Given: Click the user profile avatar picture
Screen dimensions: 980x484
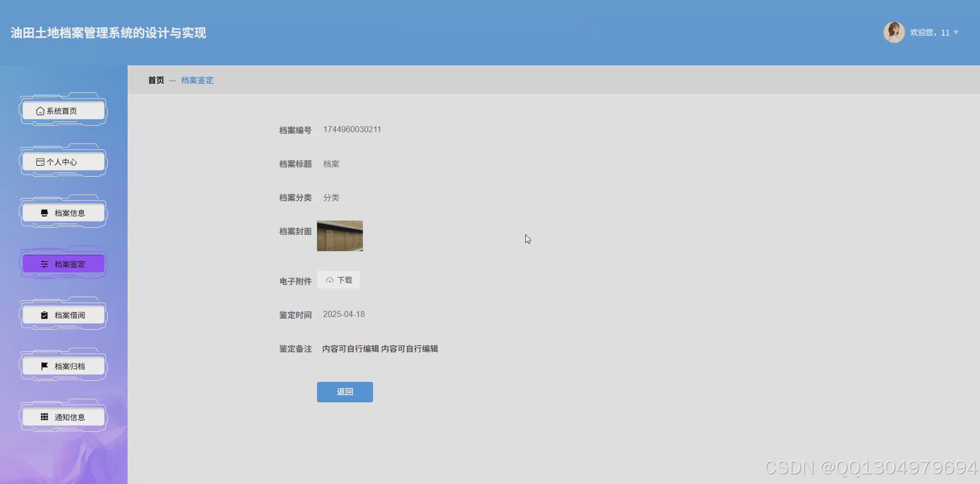Looking at the screenshot, I should pyautogui.click(x=894, y=32).
